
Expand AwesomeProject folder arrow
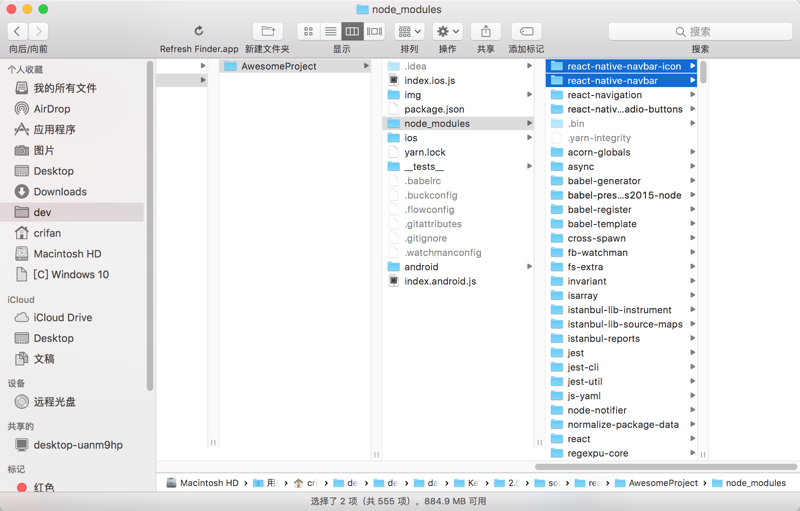pyautogui.click(x=366, y=66)
